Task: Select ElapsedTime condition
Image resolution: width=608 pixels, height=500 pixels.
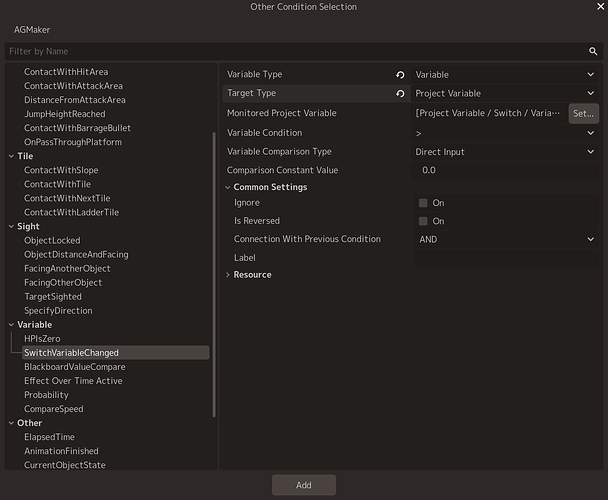Action: (x=49, y=437)
